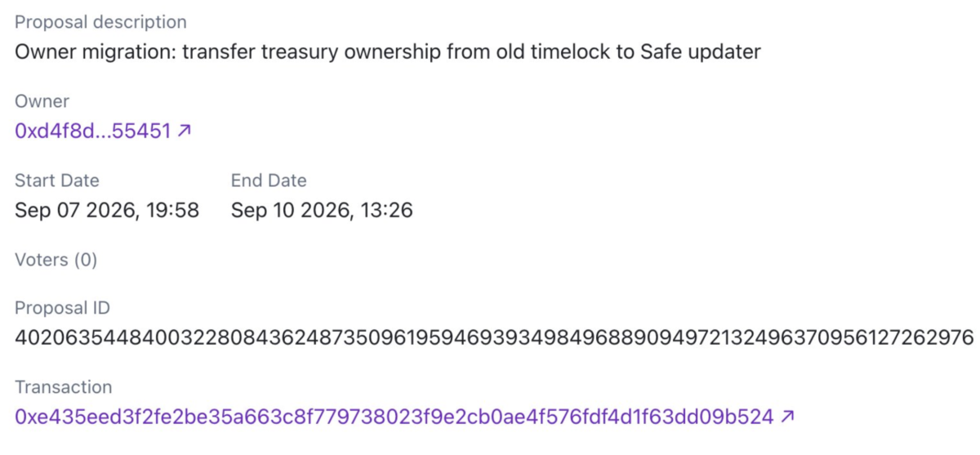Click the End Date label
980x455 pixels.
click(269, 181)
